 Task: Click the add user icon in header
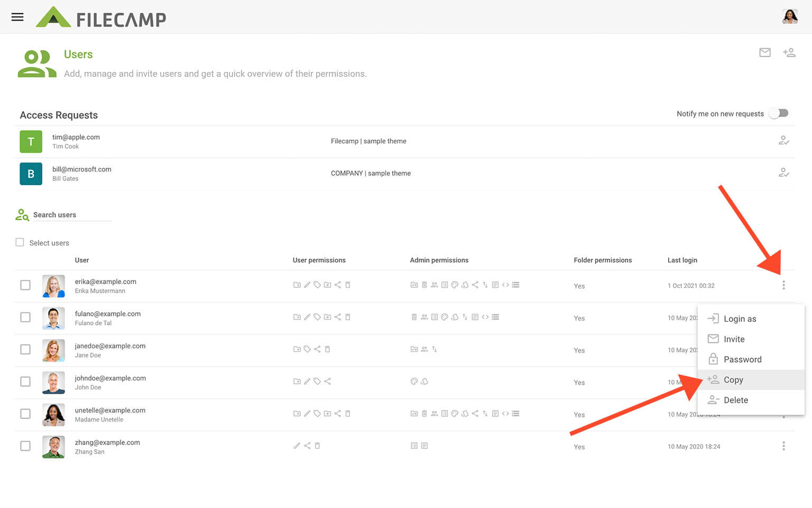click(x=789, y=52)
